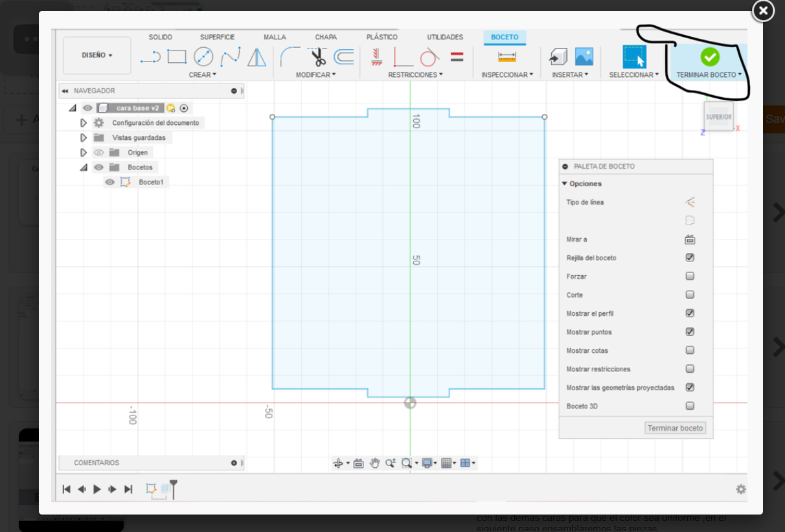Open the MODIFICAR dropdown menu

316,75
